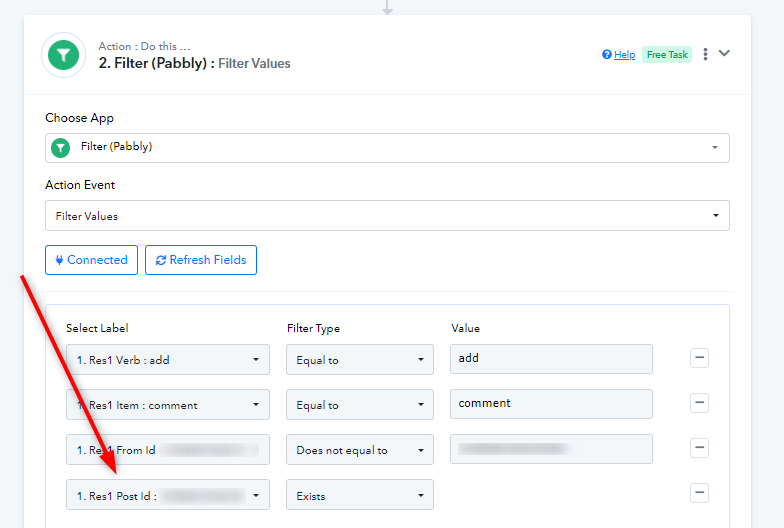Viewport: 784px width, 528px height.
Task: Open Filter Type dropdown for the Verb row
Action: tap(360, 360)
